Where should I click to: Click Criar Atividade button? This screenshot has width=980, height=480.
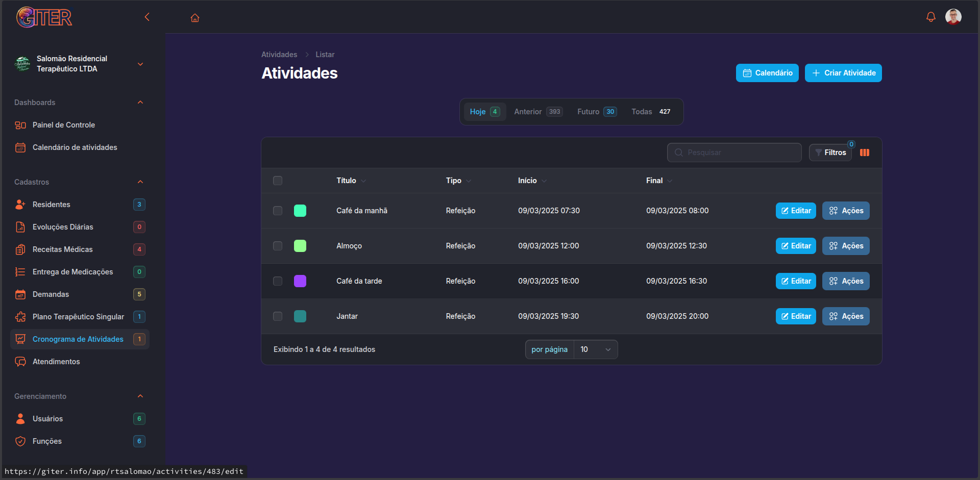(843, 73)
